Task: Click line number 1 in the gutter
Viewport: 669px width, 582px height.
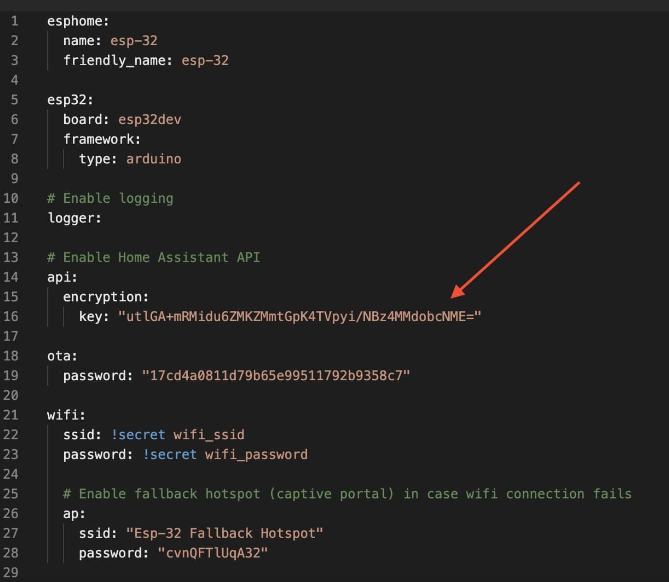Action: (x=15, y=21)
